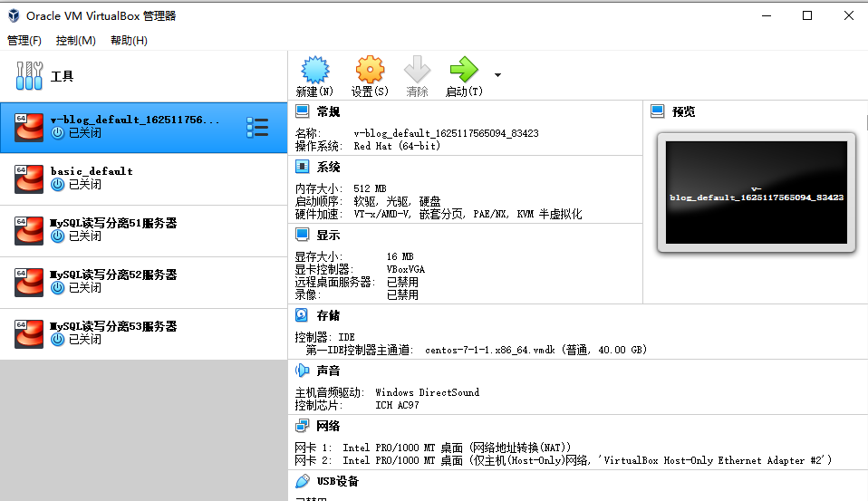Open v-blog_default machine tools list menu icon
This screenshot has width=868, height=501.
point(257,128)
